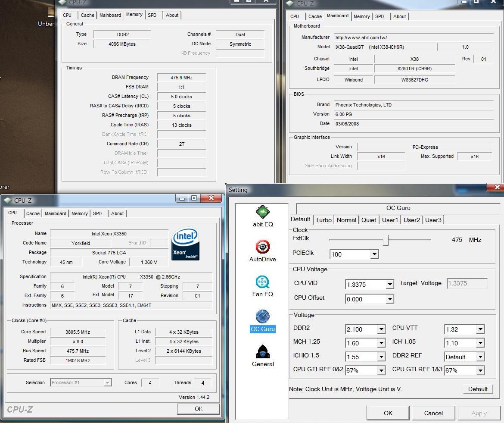Open Memory tab in the Xeon processor CPU-Z window
Image resolution: width=504 pixels, height=423 pixels.
pyautogui.click(x=79, y=213)
